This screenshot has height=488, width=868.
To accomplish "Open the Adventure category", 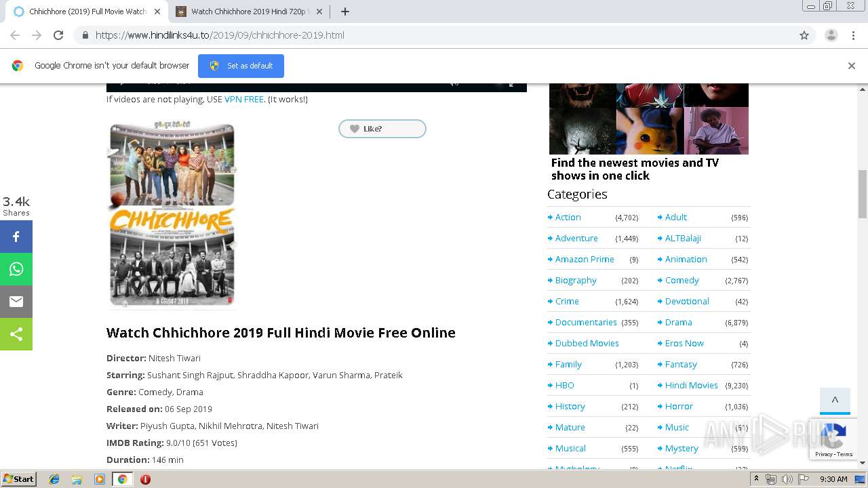I will pyautogui.click(x=576, y=238).
